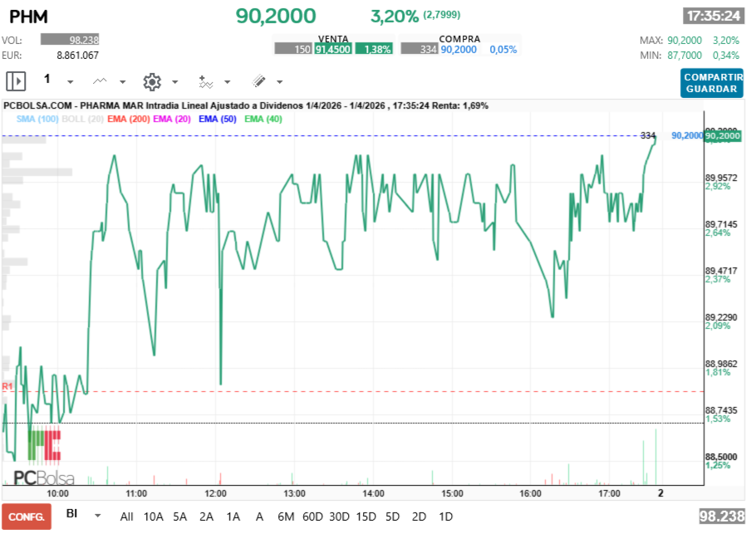This screenshot has height=534, width=756.
Task: Select the 6M time range
Action: [x=286, y=517]
